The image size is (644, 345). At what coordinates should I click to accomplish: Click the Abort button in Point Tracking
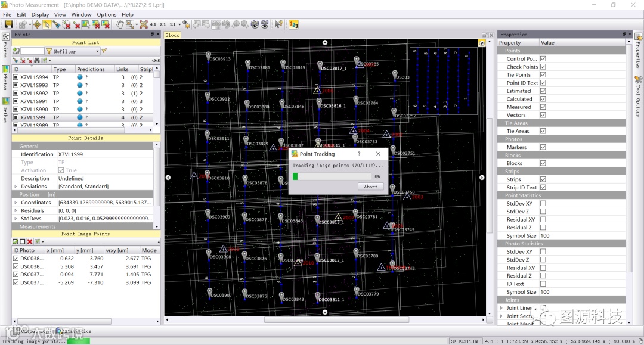tap(370, 187)
